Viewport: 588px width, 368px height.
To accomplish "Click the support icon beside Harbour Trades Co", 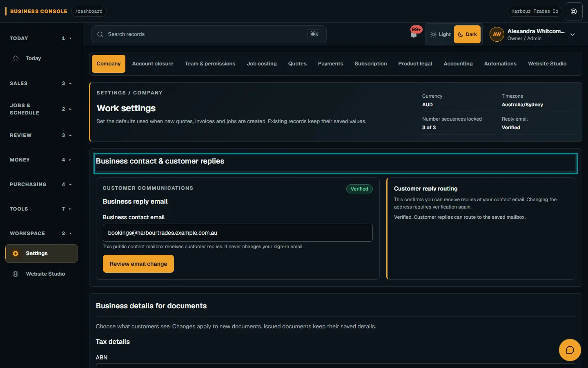I will [574, 11].
